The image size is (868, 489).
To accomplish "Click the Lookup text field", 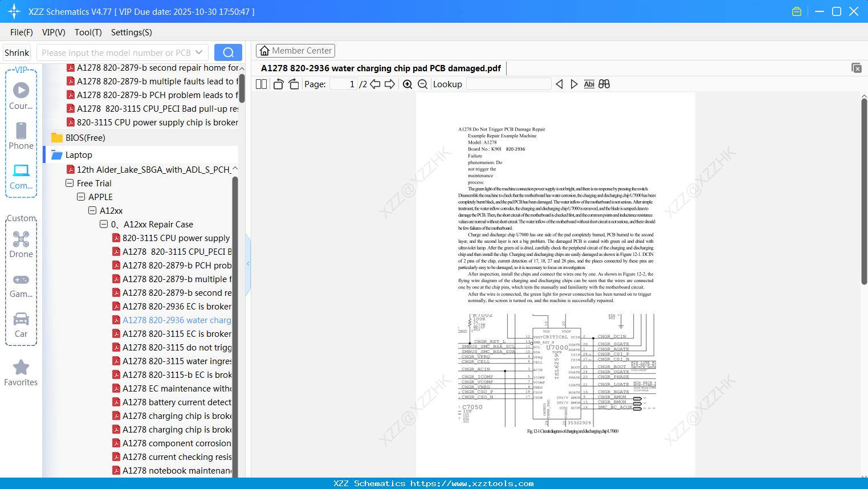I will 508,84.
